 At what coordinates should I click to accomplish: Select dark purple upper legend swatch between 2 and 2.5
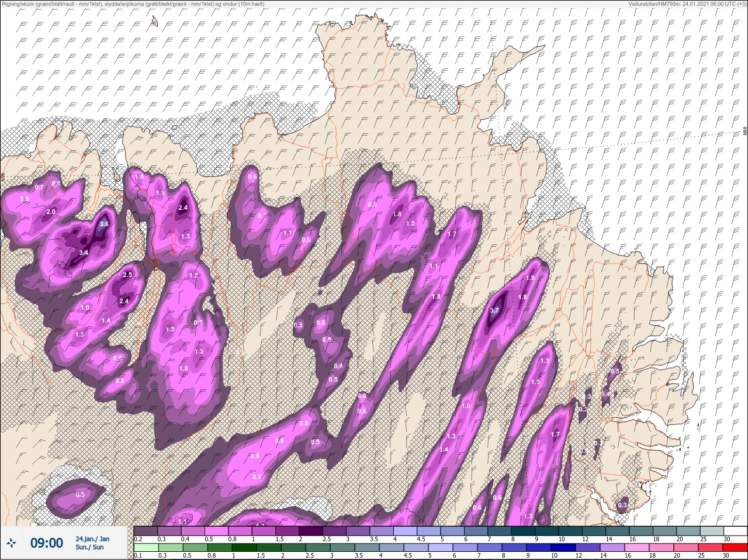coord(311,531)
